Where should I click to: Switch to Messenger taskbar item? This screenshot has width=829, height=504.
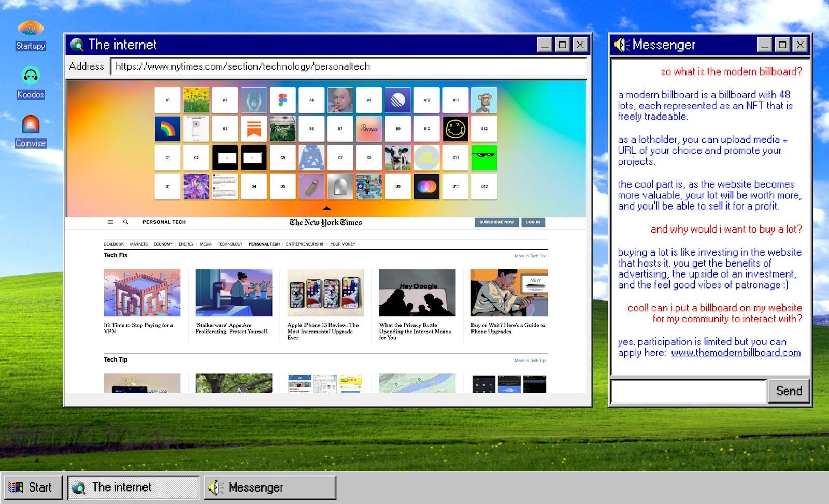coord(269,487)
